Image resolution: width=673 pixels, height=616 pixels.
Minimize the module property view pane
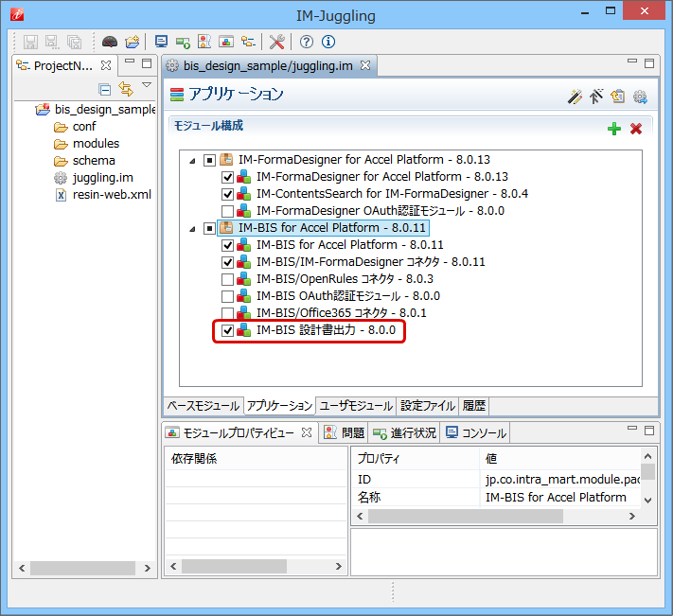pyautogui.click(x=631, y=428)
